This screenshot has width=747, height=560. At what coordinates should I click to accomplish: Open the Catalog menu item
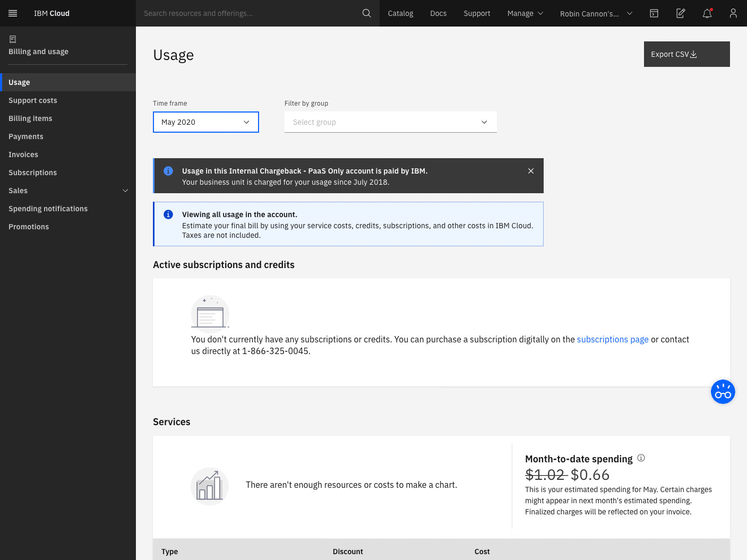pos(400,13)
